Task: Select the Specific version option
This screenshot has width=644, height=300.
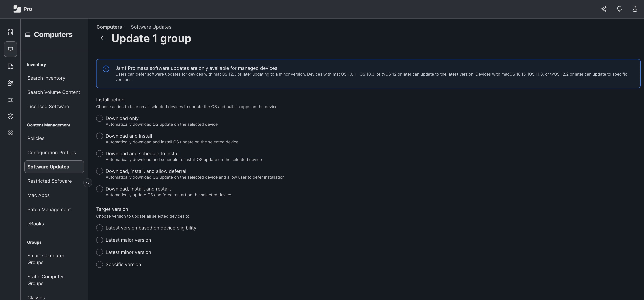Action: [100, 264]
